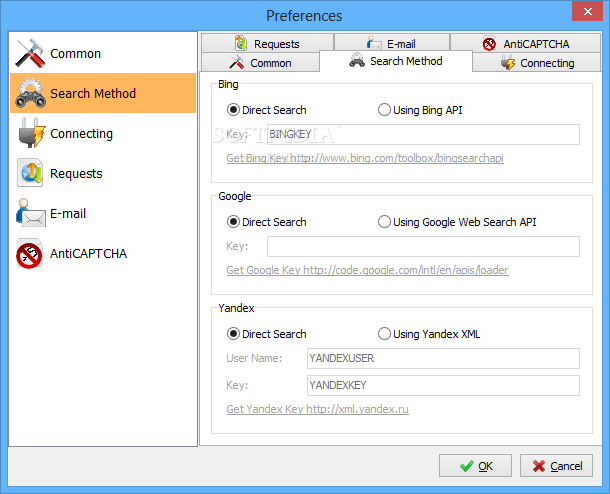Click the red X on Cancel
This screenshot has width=610, height=494.
[539, 466]
